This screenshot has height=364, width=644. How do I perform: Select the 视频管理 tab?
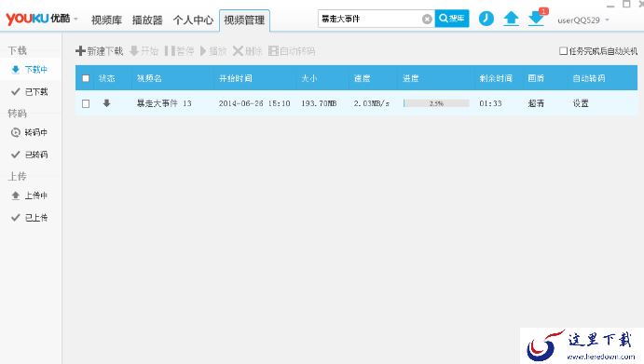pyautogui.click(x=244, y=20)
